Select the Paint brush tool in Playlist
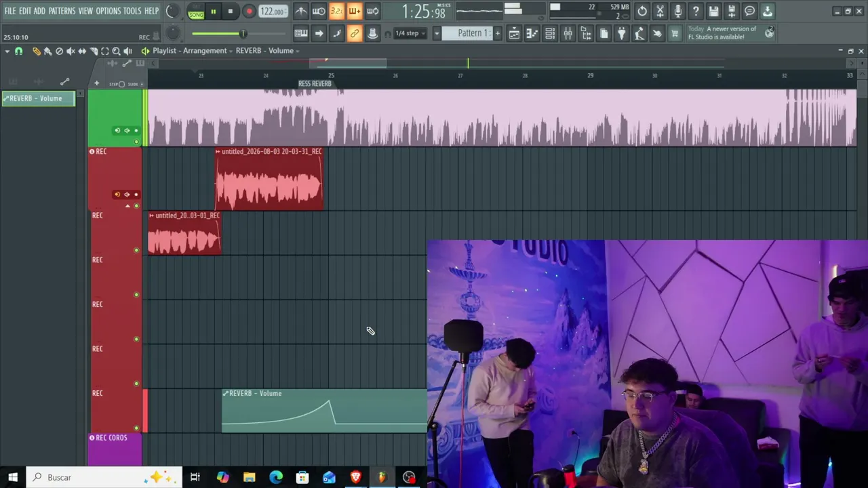 pos(47,51)
